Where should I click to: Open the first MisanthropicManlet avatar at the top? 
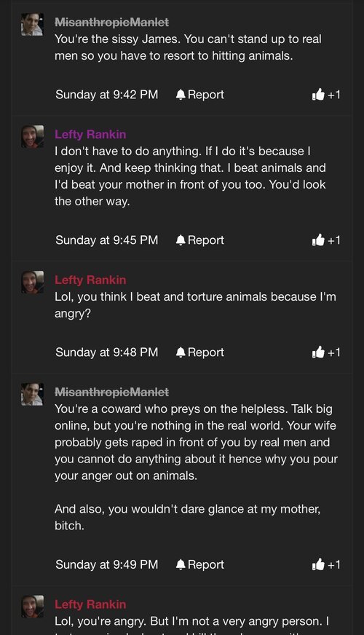[x=32, y=24]
